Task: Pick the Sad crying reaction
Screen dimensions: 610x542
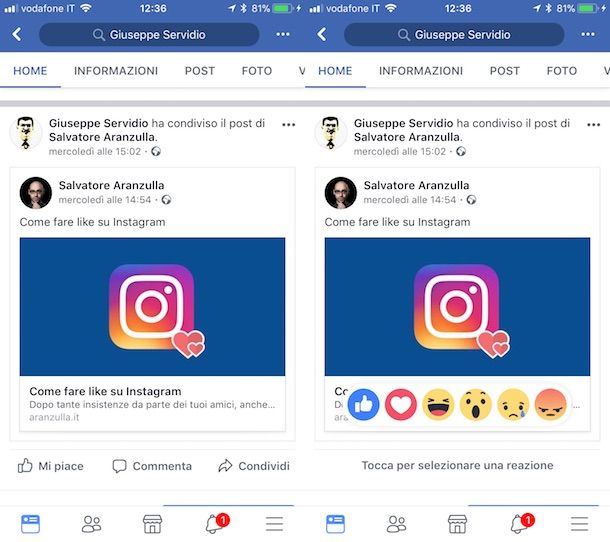Action: pyautogui.click(x=513, y=405)
